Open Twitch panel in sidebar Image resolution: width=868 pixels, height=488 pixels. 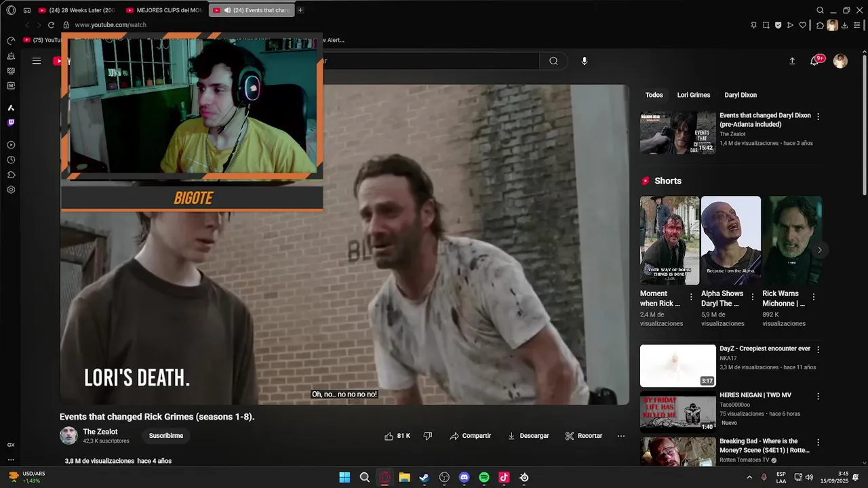[11, 123]
